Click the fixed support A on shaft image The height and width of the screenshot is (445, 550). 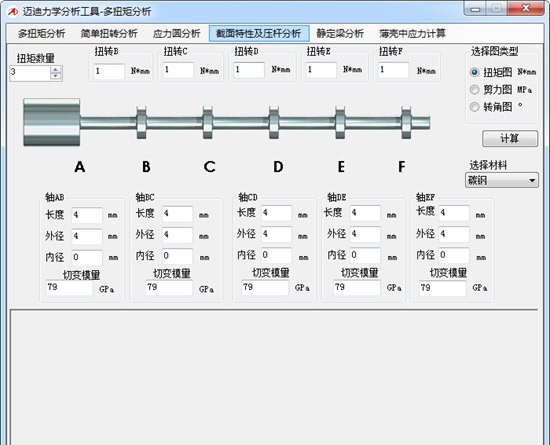pos(52,122)
